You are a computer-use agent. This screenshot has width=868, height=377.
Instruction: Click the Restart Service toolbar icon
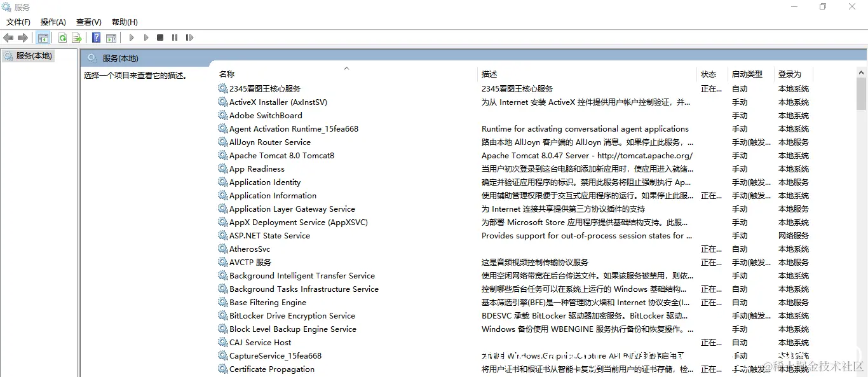tap(189, 38)
